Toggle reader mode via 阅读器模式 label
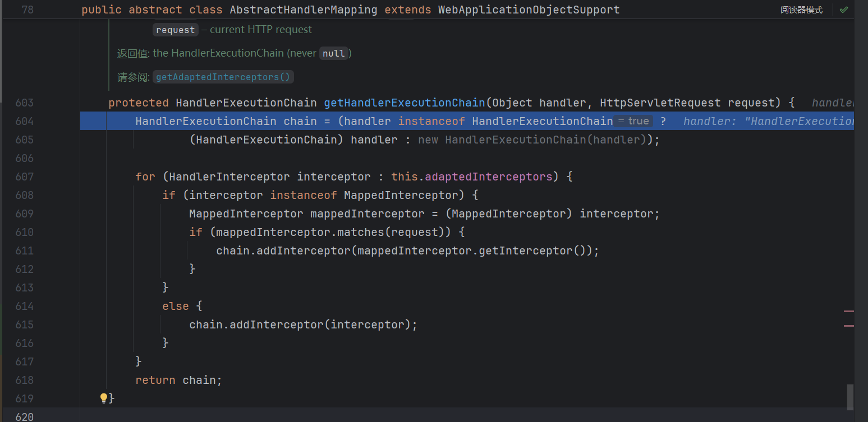 coord(801,10)
